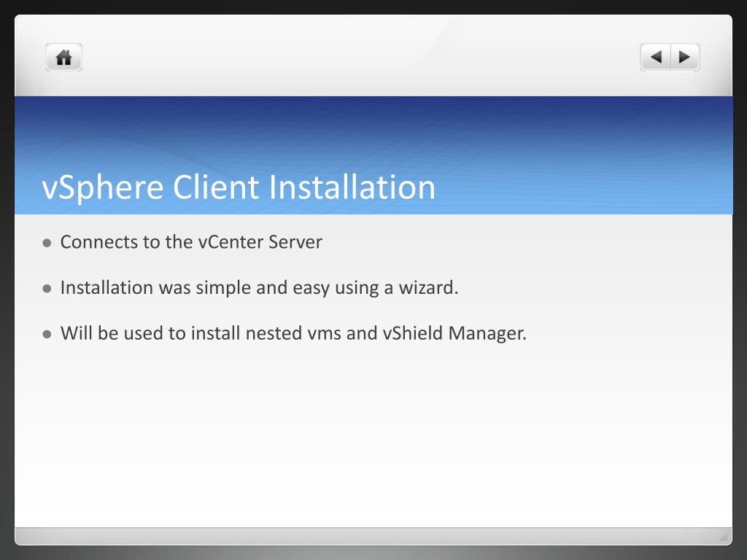This screenshot has width=747, height=560.
Task: Click bullet 'Connects to the vCenter Server'
Action: [191, 242]
